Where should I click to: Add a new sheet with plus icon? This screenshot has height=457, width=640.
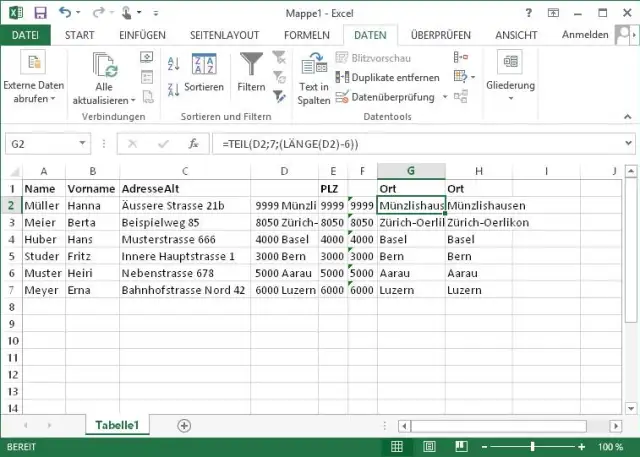point(184,425)
